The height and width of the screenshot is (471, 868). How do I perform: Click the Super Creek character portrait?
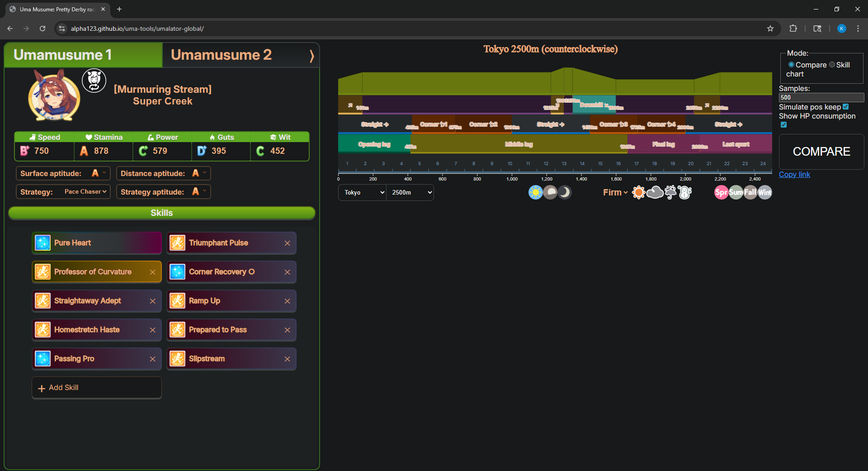(54, 95)
